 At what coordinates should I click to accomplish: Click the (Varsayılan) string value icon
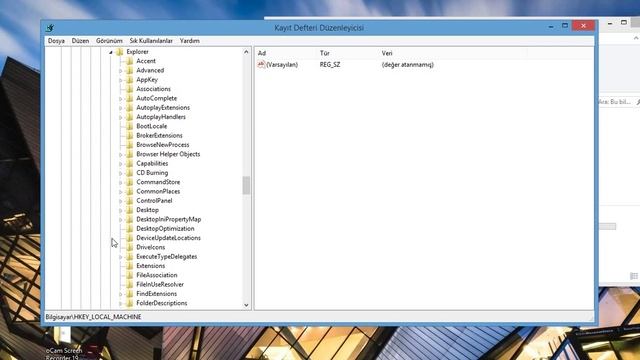point(261,64)
